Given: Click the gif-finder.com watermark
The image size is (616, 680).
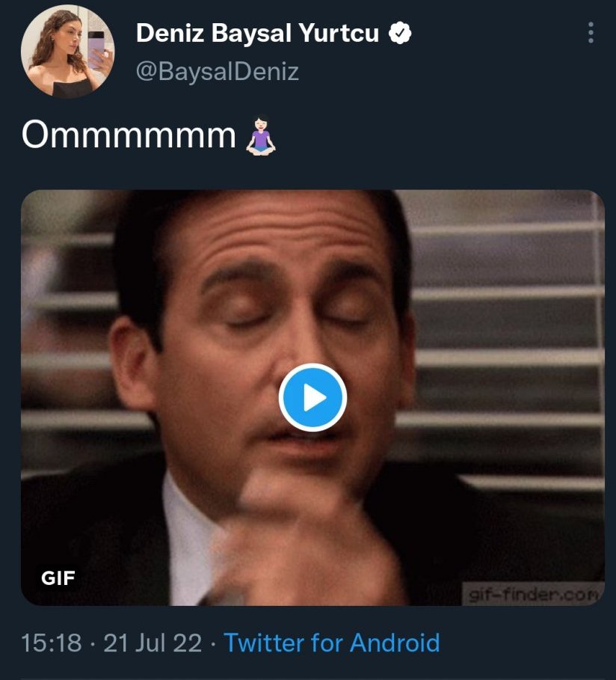Looking at the screenshot, I should pyautogui.click(x=532, y=595).
